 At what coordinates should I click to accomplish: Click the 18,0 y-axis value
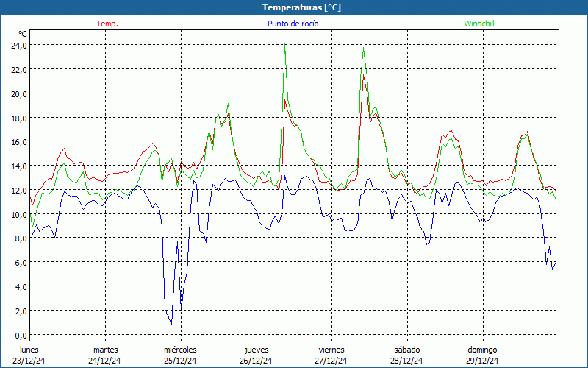tap(19, 118)
